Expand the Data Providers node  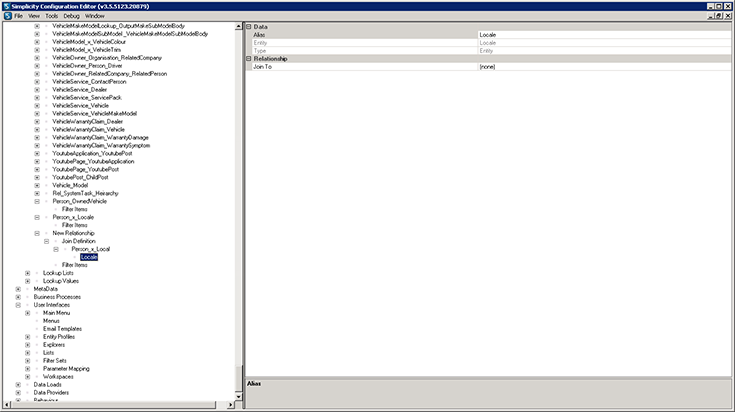pyautogui.click(x=18, y=393)
